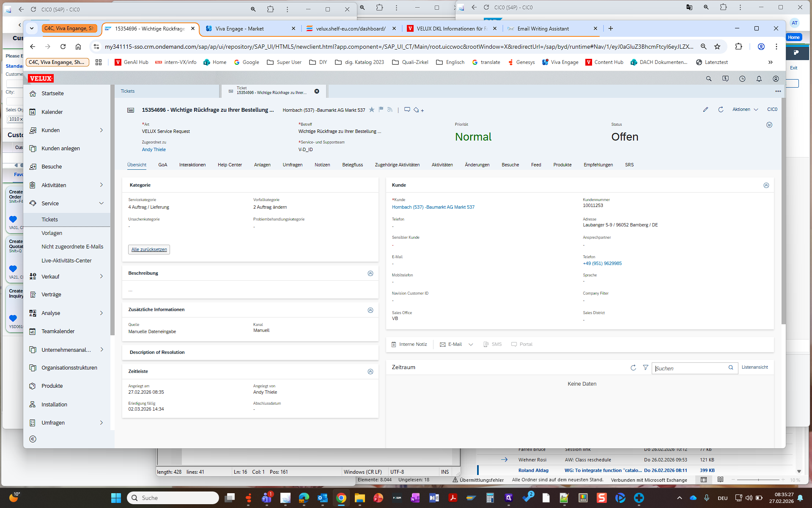812x508 pixels.
Task: Open the notifications bell icon
Action: pyautogui.click(x=759, y=79)
